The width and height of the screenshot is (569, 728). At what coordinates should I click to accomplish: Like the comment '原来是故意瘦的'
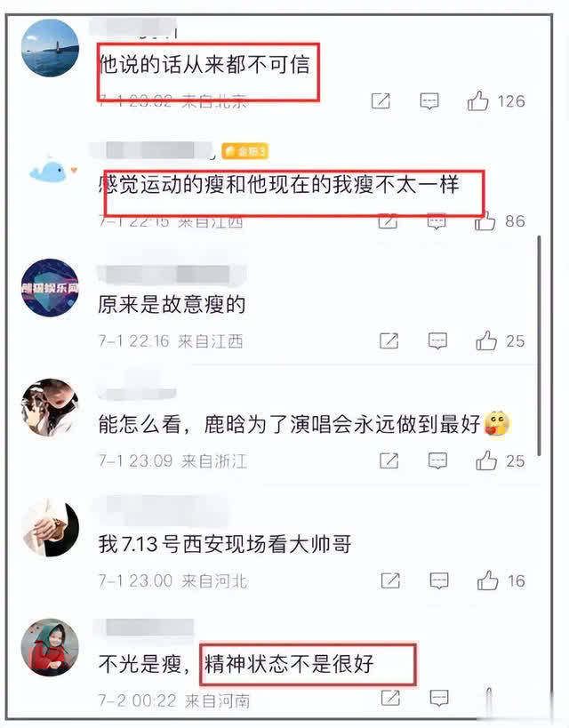tap(486, 341)
